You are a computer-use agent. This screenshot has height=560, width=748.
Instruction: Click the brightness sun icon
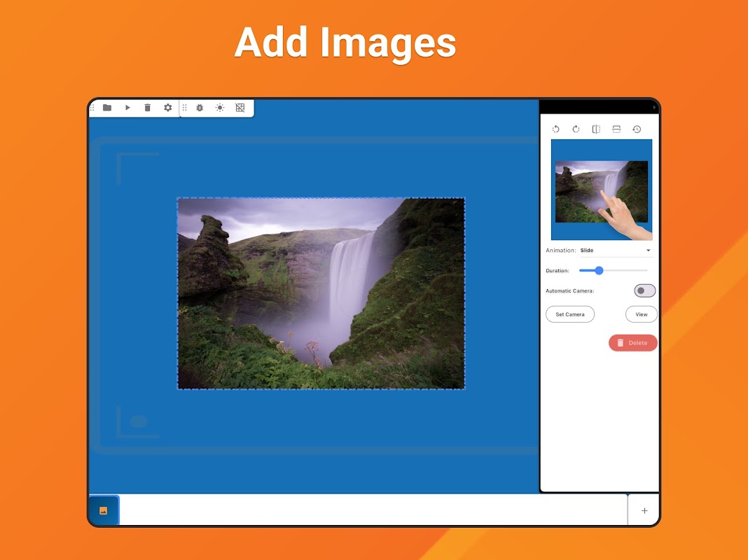[x=220, y=108]
